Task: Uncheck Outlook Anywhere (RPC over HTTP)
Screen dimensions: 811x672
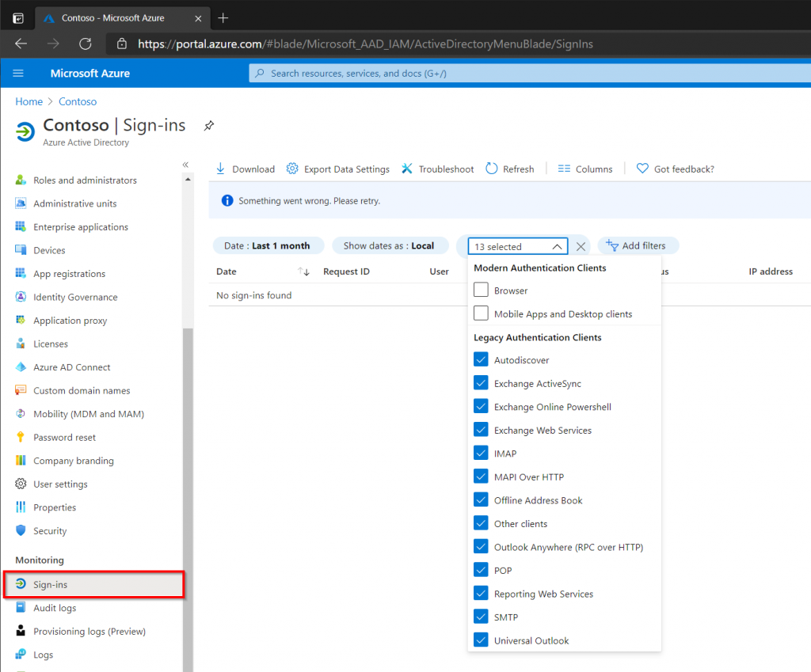Action: coord(481,546)
